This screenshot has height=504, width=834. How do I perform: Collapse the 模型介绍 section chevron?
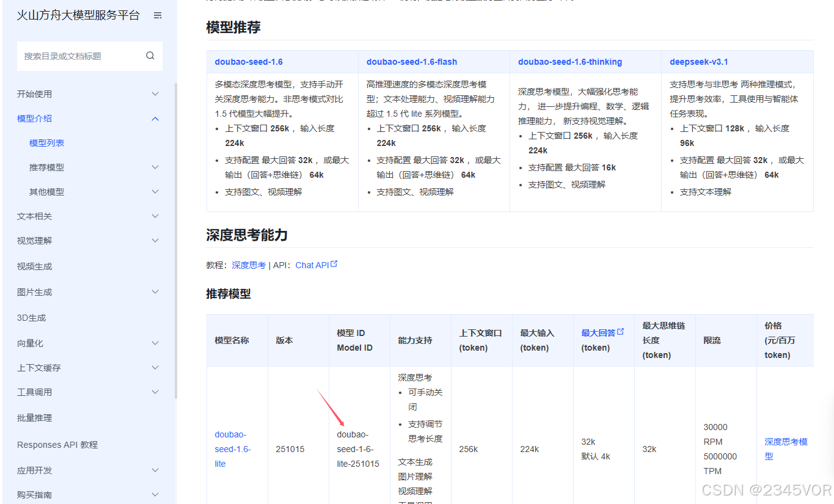pyautogui.click(x=155, y=119)
